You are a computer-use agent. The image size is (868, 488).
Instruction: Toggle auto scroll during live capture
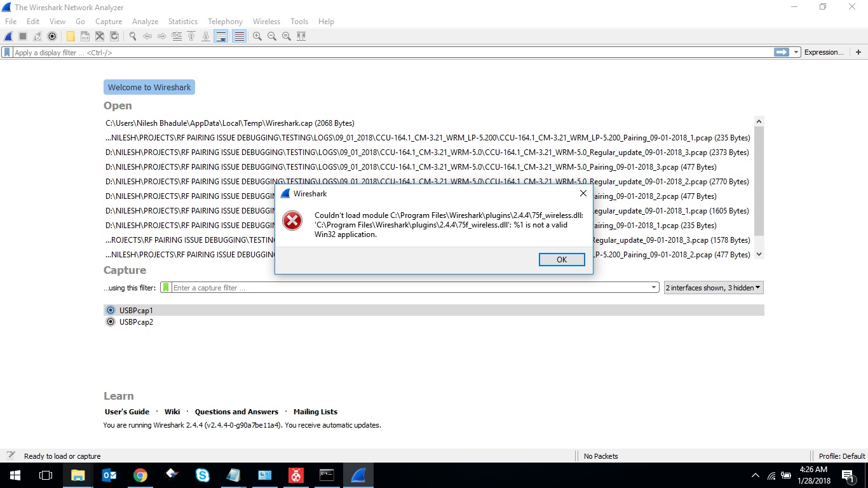tap(220, 36)
